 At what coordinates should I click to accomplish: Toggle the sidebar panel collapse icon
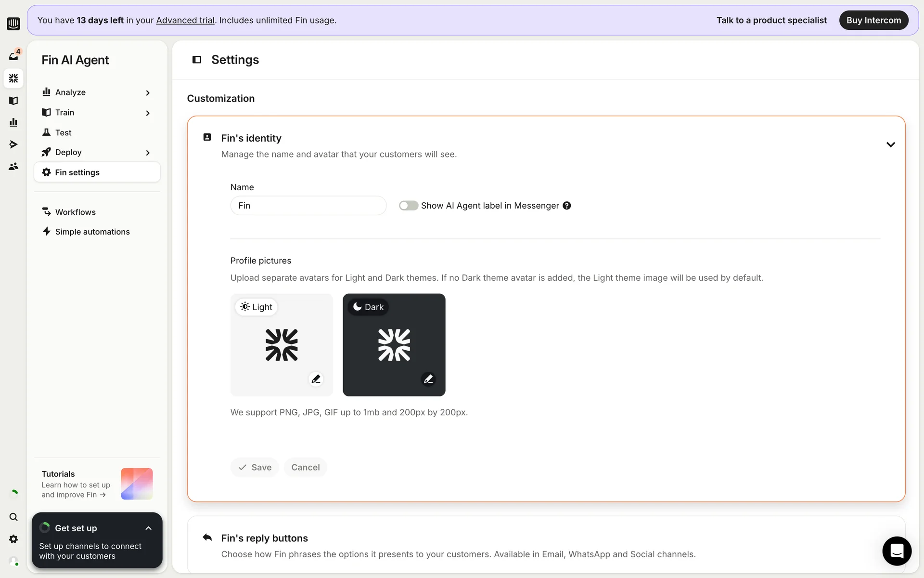click(197, 60)
